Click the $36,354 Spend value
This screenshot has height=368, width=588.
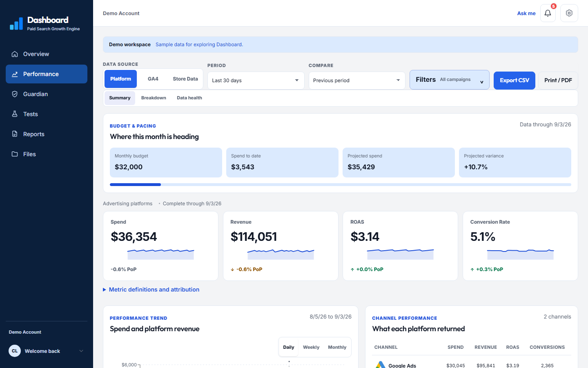134,237
